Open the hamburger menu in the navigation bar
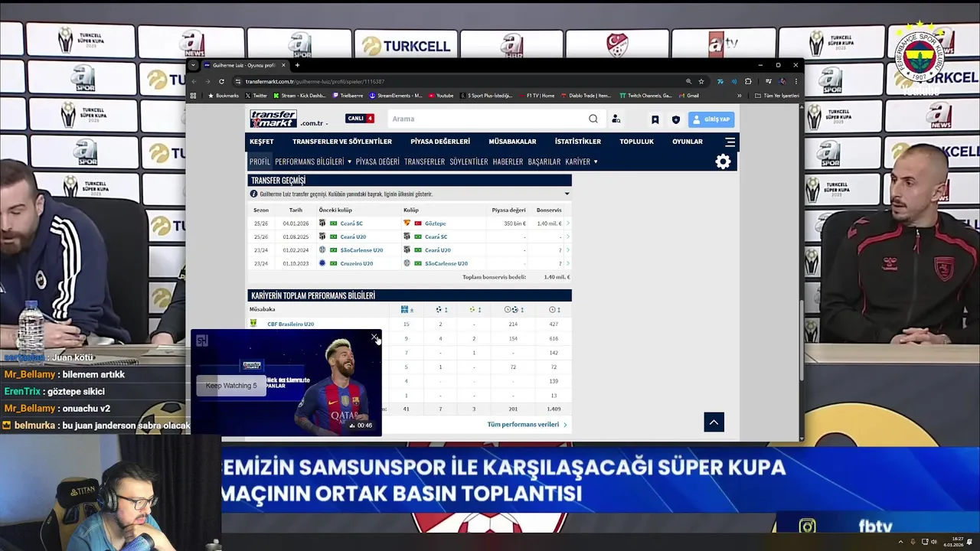980x551 pixels. [x=730, y=142]
